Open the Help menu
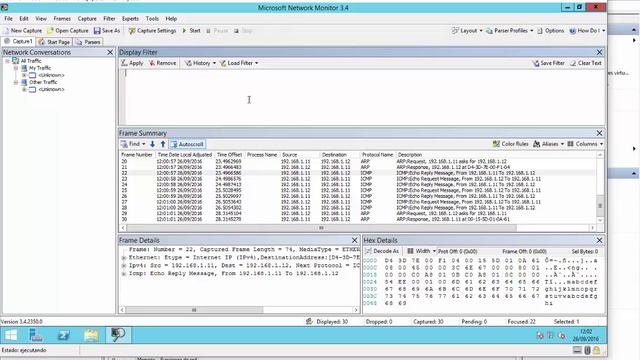The width and height of the screenshot is (640, 360). (x=171, y=19)
